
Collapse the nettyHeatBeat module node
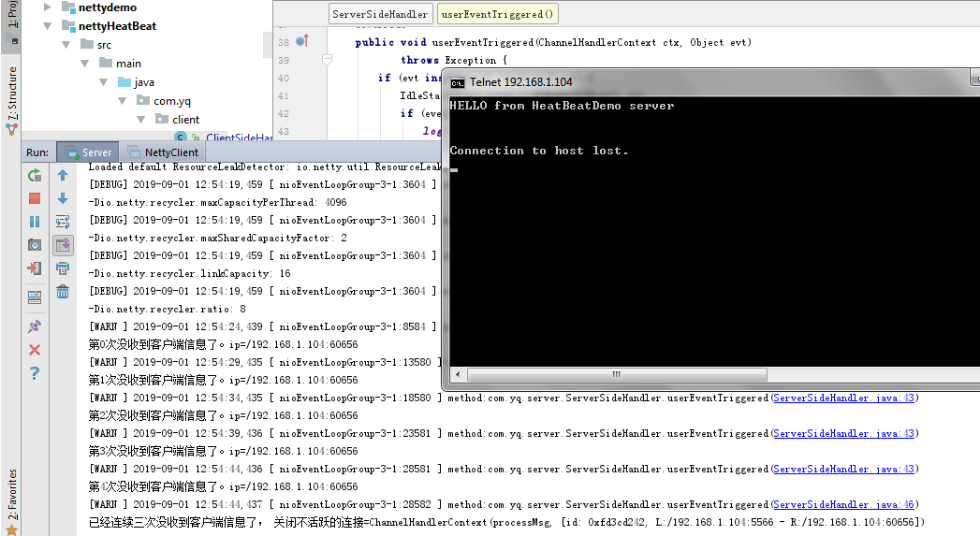[48, 26]
